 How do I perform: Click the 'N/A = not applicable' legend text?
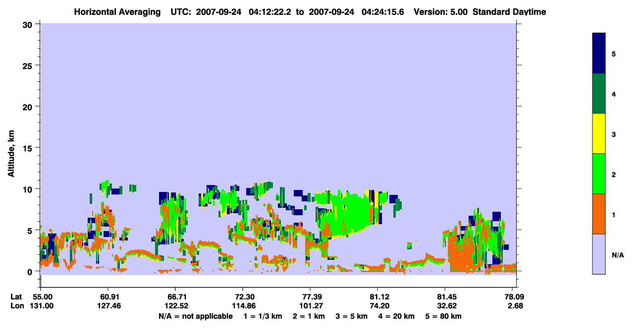click(x=196, y=316)
